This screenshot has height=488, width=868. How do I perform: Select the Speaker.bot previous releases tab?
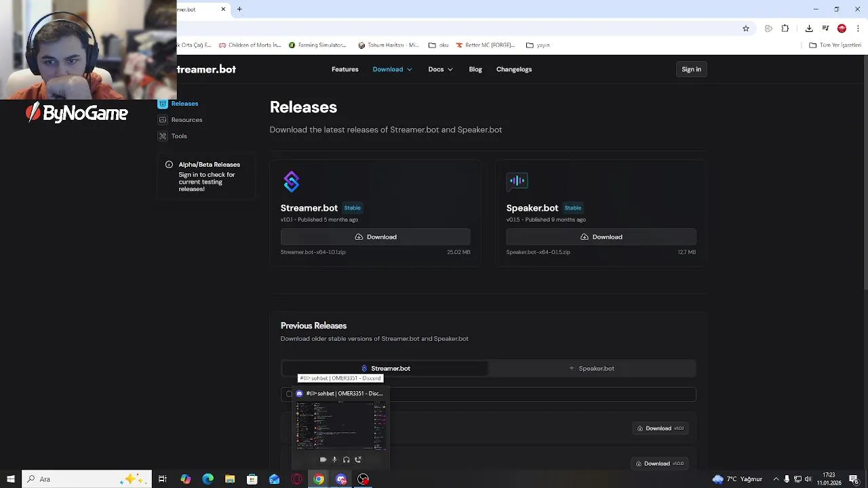592,369
